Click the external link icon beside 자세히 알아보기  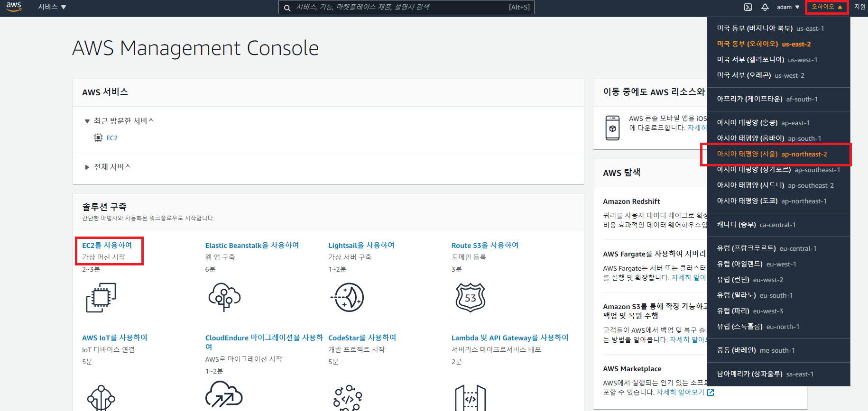(x=711, y=393)
